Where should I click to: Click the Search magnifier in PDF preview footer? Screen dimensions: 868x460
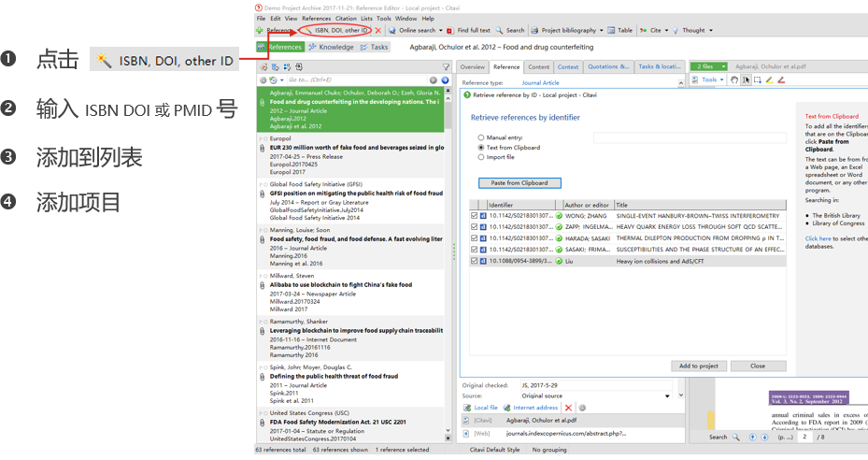point(736,437)
